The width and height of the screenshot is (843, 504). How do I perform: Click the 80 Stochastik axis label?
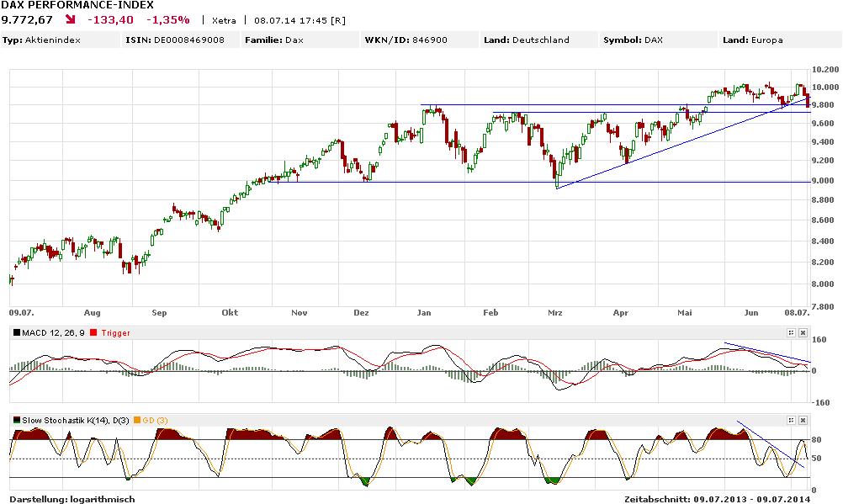pos(817,440)
